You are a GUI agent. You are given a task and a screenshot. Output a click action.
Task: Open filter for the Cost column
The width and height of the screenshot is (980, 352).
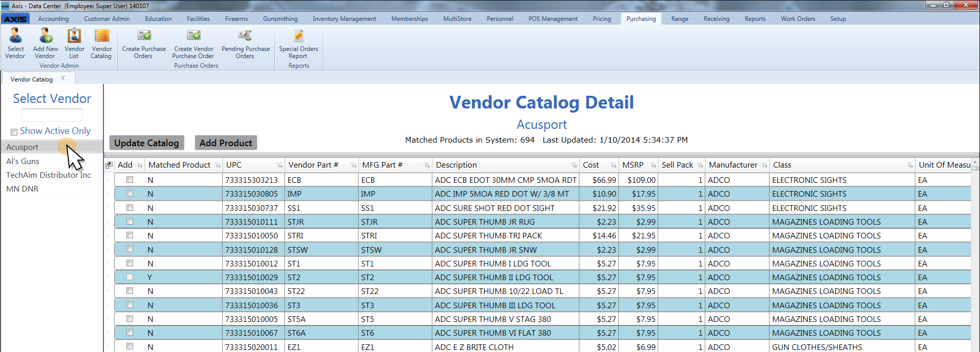pyautogui.click(x=614, y=166)
